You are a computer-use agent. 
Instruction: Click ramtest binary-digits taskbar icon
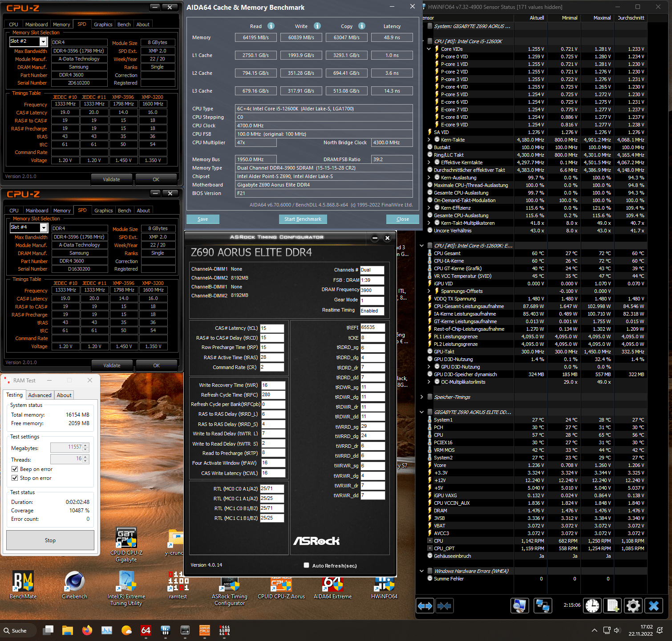[224, 630]
